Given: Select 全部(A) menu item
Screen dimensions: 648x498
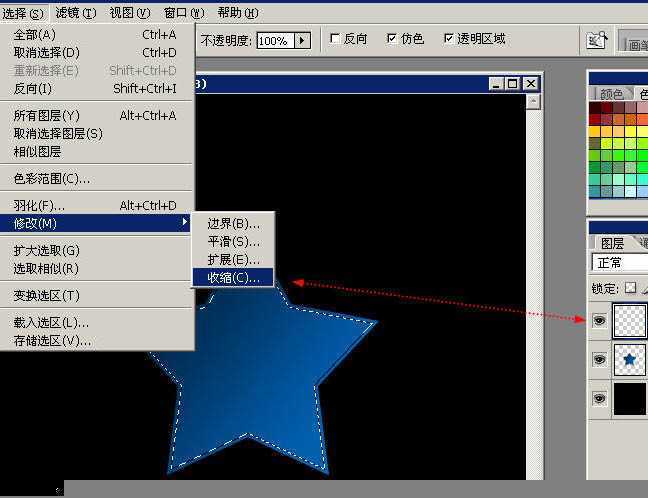Looking at the screenshot, I should 95,35.
